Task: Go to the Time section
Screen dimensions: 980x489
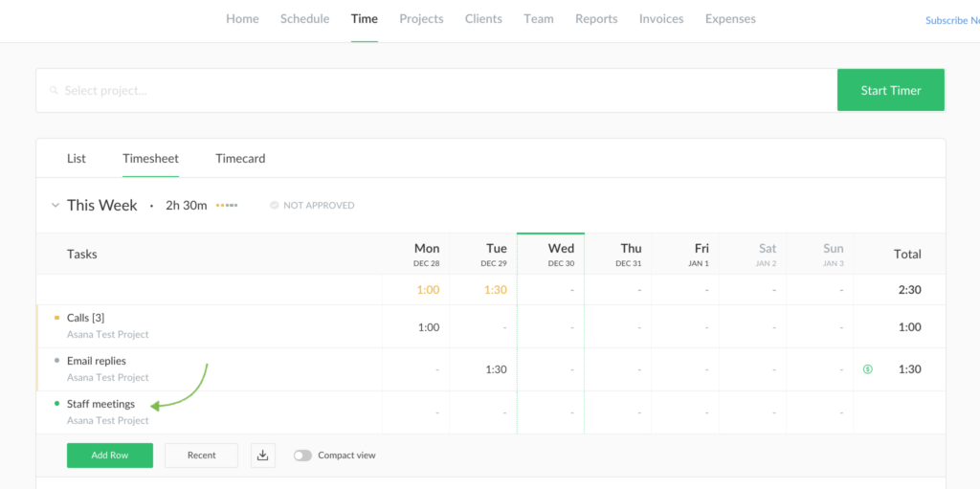Action: tap(365, 19)
